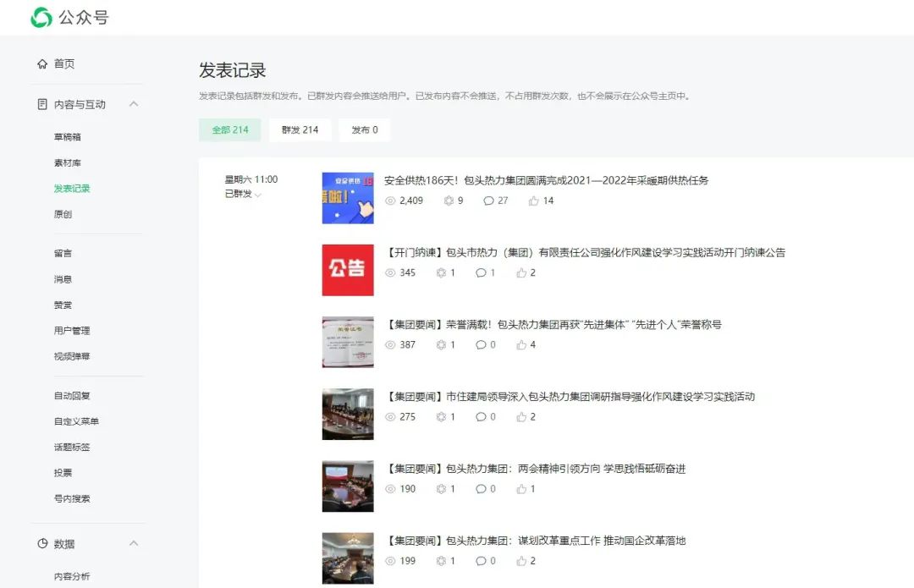Click the thumbs-up icon on 谋划改革 article
The image size is (914, 588).
(522, 560)
